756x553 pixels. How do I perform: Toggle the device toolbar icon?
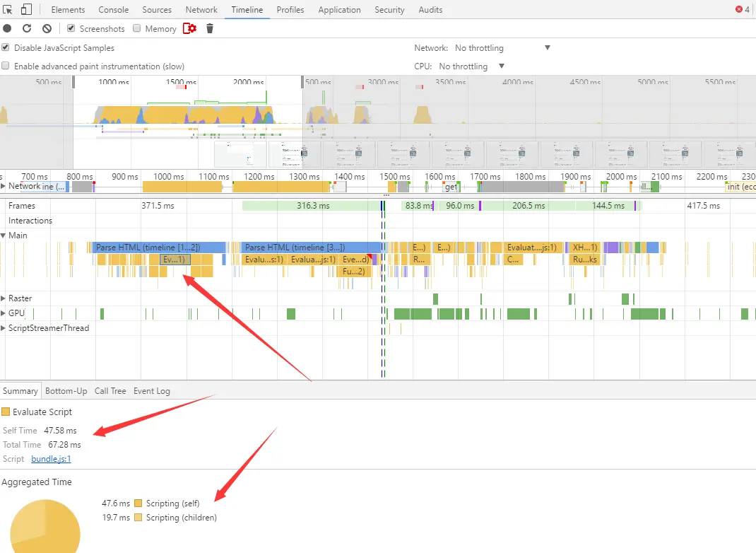tap(27, 10)
